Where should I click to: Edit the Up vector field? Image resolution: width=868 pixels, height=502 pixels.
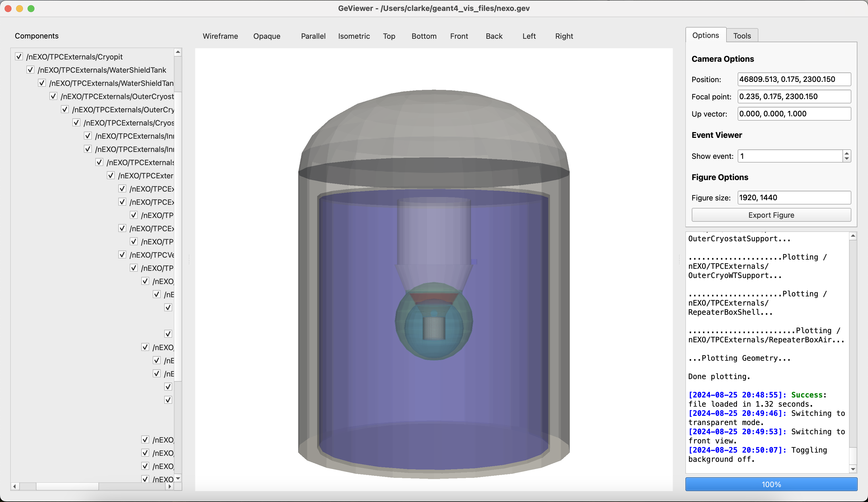(x=794, y=114)
